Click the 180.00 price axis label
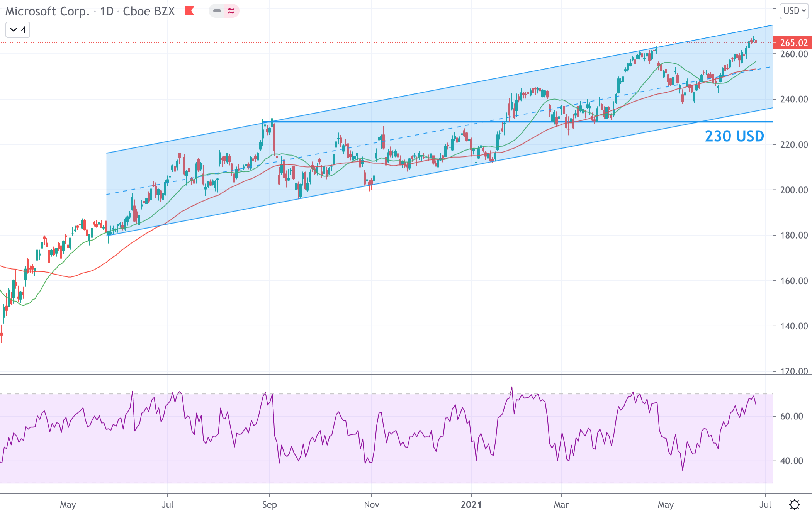 tap(794, 235)
